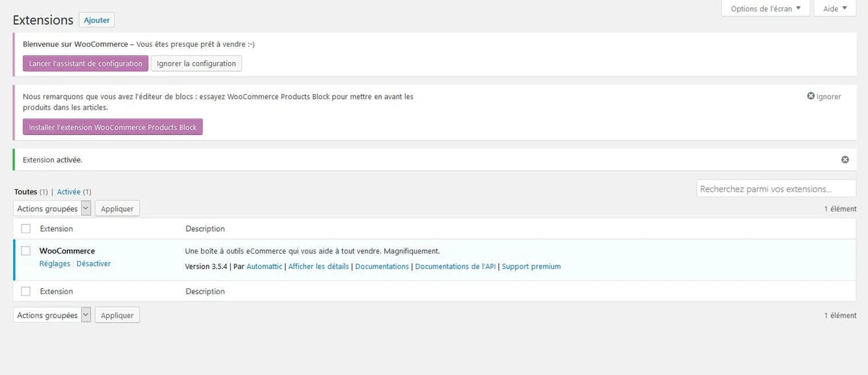Click 'Lancer l'assistant de configuration' button
Image resolution: width=868 pixels, height=375 pixels.
(x=85, y=64)
